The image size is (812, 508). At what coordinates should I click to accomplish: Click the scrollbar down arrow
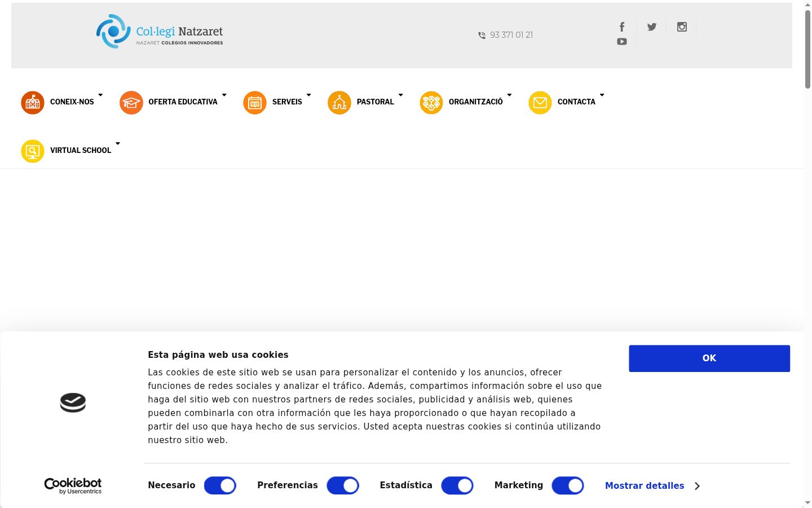(x=807, y=502)
